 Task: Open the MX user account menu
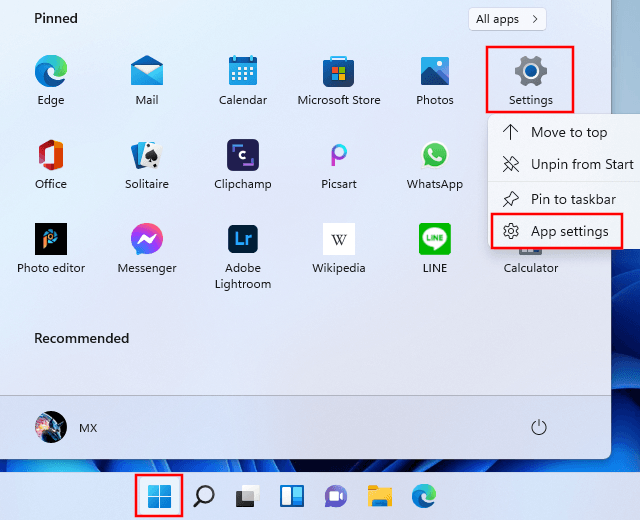[x=66, y=427]
